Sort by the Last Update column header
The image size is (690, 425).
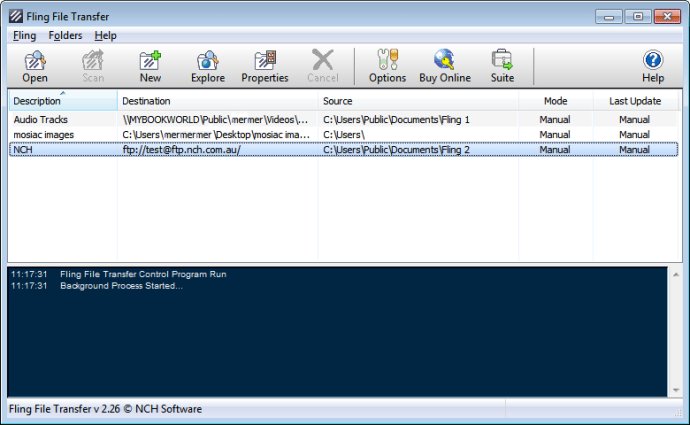point(635,101)
